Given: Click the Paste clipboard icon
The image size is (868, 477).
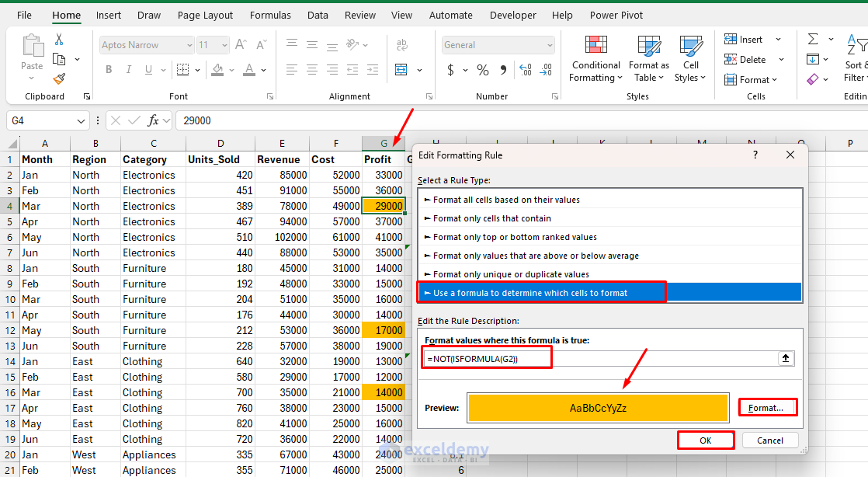Looking at the screenshot, I should (32, 45).
